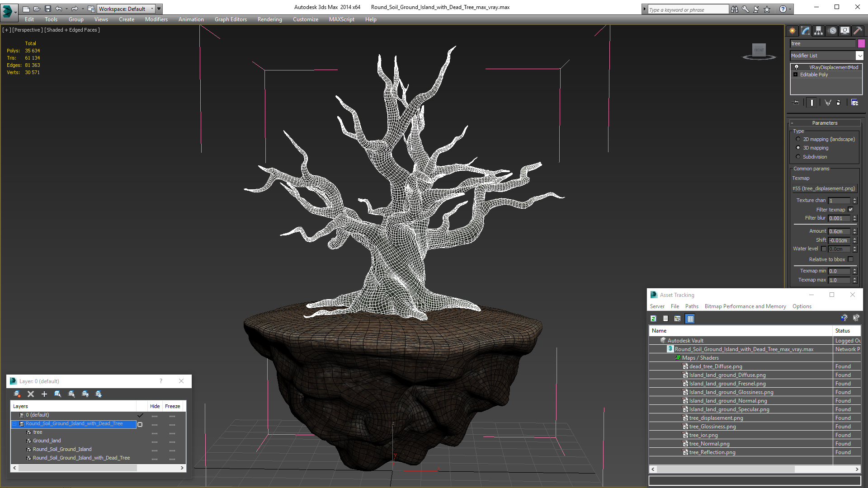Select 3D mapping radio button

[798, 148]
